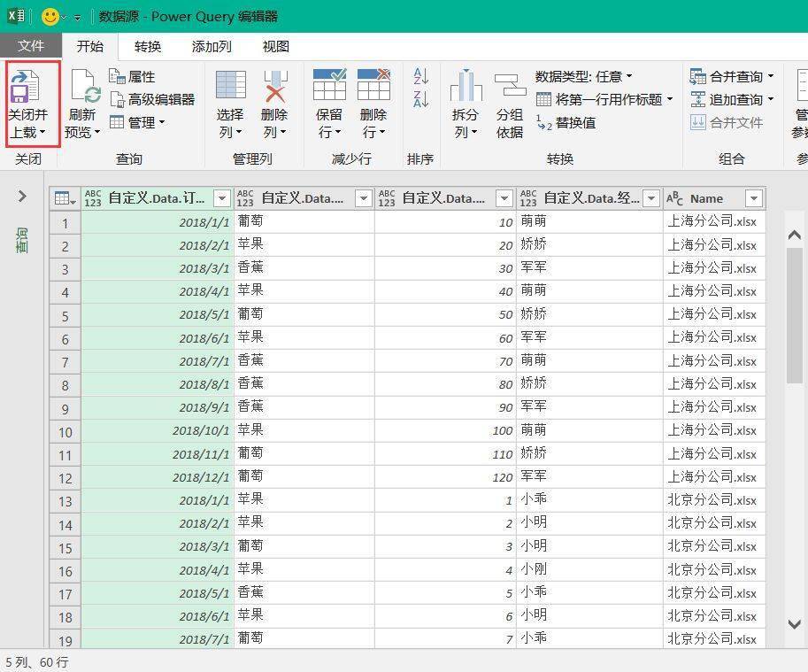The width and height of the screenshot is (808, 672).
Task: Switch to the View (视图) tab
Action: [276, 46]
